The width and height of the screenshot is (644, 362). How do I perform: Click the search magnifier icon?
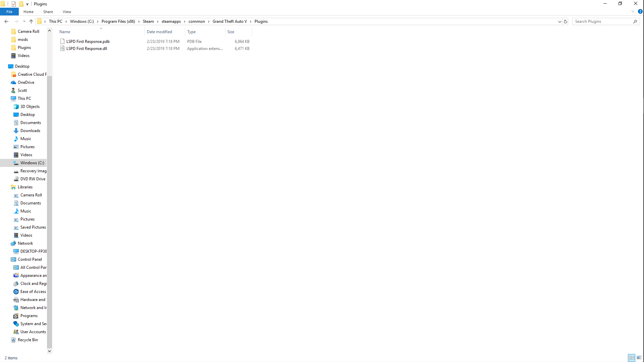pos(635,21)
